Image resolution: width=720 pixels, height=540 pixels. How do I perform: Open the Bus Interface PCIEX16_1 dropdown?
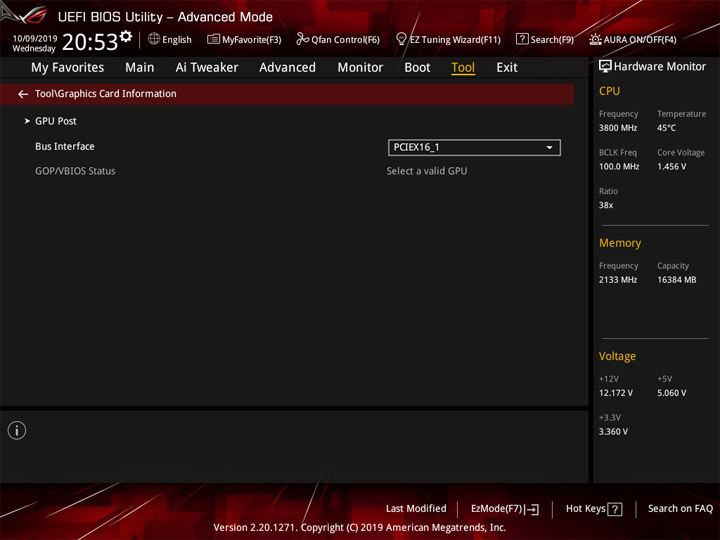(x=474, y=147)
